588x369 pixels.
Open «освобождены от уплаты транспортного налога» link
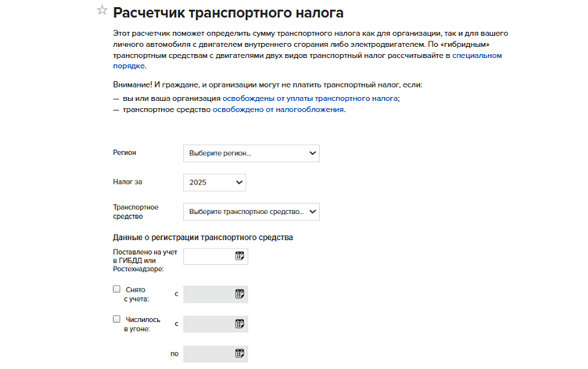(x=310, y=99)
